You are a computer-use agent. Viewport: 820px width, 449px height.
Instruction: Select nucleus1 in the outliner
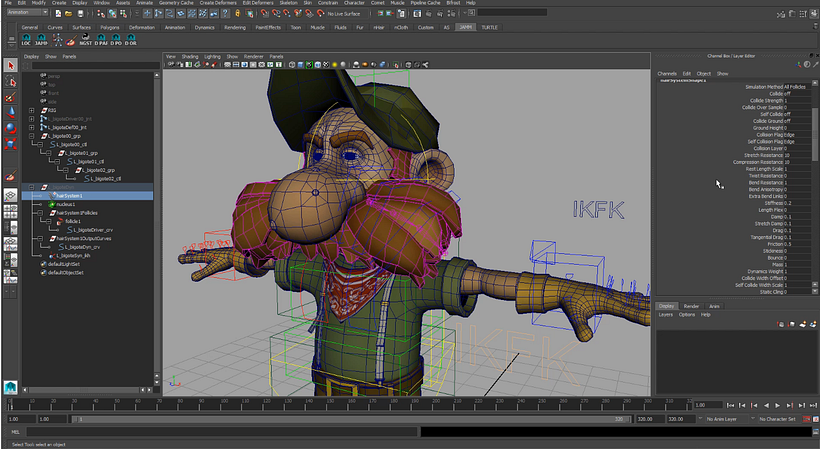tap(66, 204)
